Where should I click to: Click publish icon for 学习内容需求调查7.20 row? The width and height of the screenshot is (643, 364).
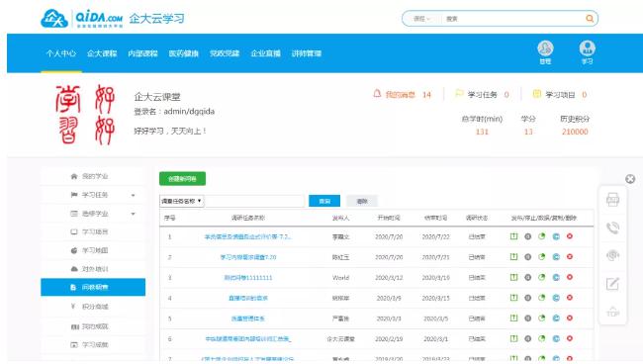pyautogui.click(x=513, y=257)
